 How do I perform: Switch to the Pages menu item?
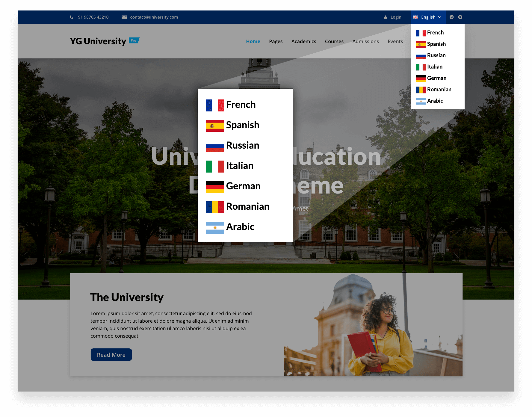276,41
